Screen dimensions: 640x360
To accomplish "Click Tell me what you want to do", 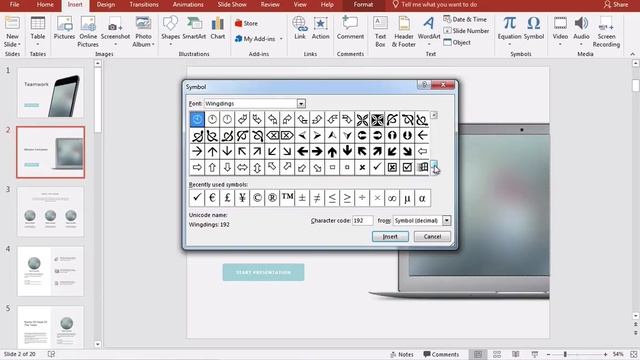I will pyautogui.click(x=435, y=4).
